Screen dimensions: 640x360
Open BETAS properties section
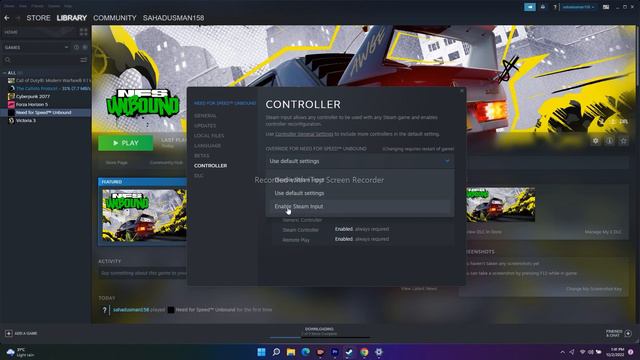202,156
